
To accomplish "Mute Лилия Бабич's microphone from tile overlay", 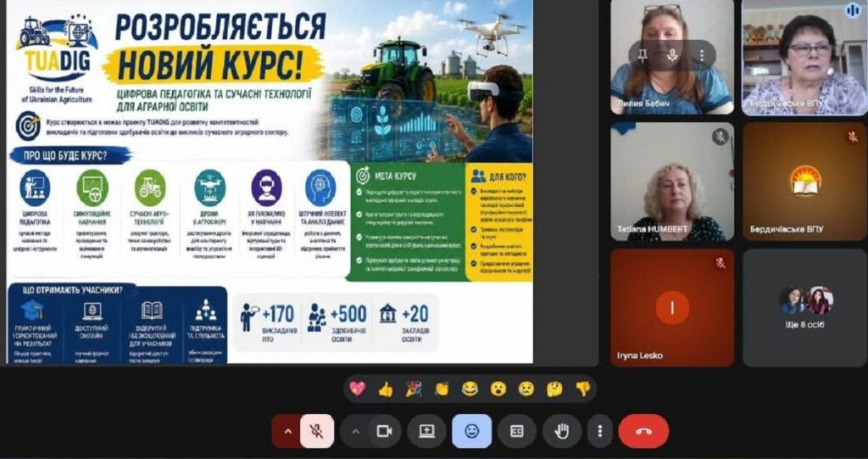I will click(x=672, y=55).
